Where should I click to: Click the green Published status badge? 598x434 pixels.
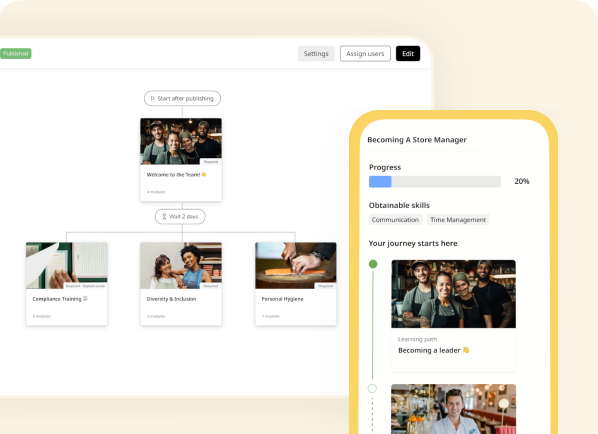point(16,53)
